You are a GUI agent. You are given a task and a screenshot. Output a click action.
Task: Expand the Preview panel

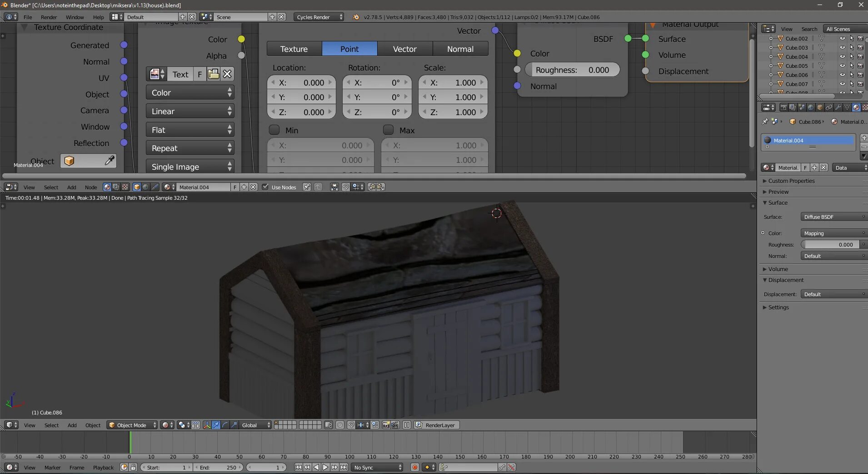[x=778, y=192]
